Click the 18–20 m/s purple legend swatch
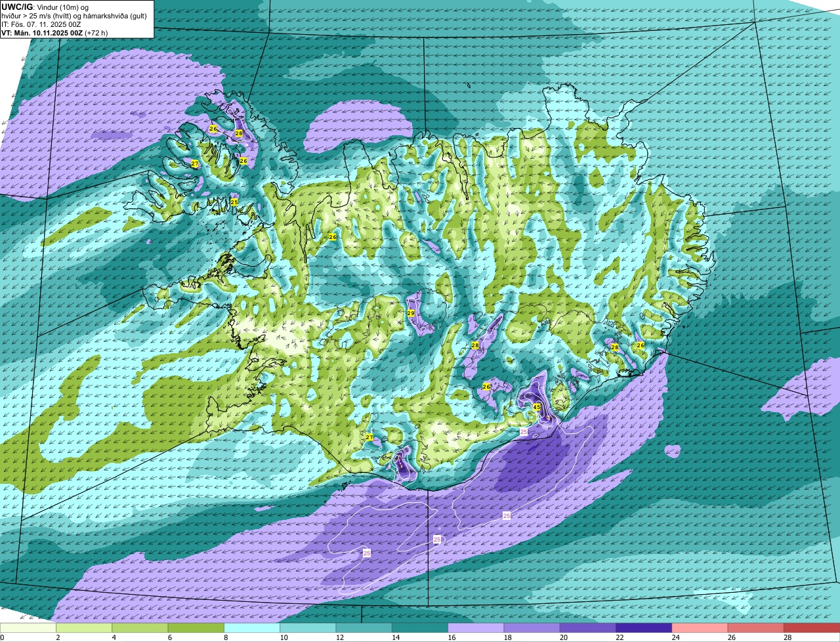The image size is (840, 642). pos(532,628)
